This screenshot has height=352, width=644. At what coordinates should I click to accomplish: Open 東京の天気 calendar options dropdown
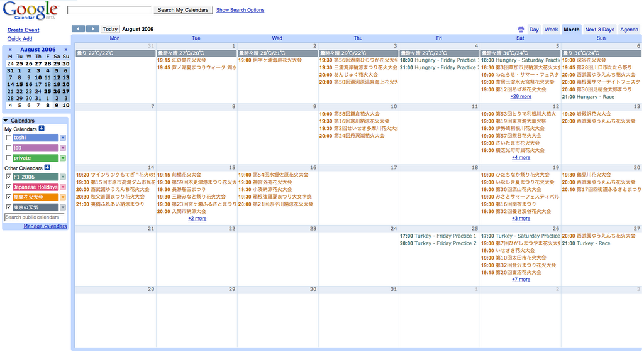(x=63, y=207)
